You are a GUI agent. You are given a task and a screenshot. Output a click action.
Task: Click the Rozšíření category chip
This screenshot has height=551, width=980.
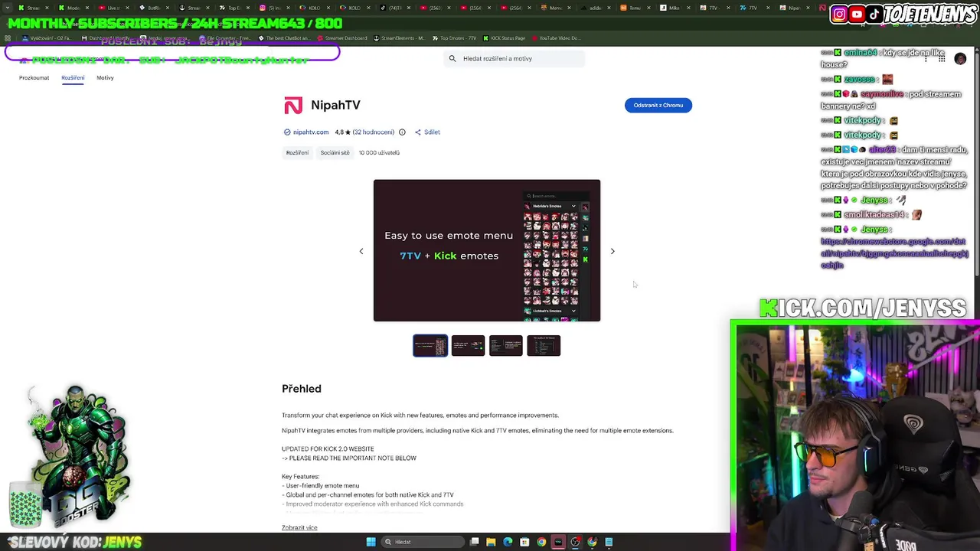297,153
